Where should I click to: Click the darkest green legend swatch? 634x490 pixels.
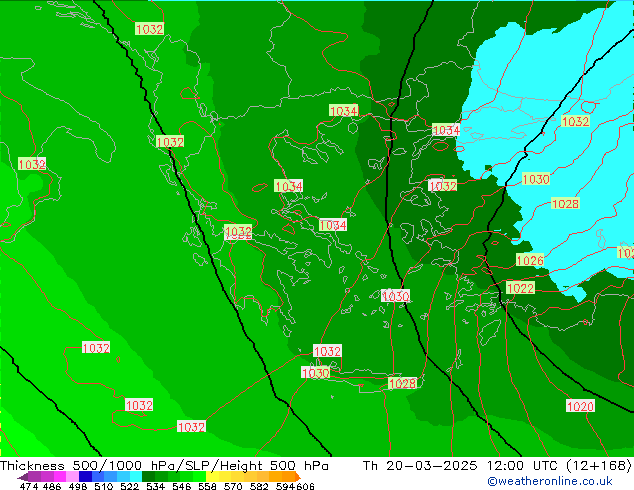148,477
